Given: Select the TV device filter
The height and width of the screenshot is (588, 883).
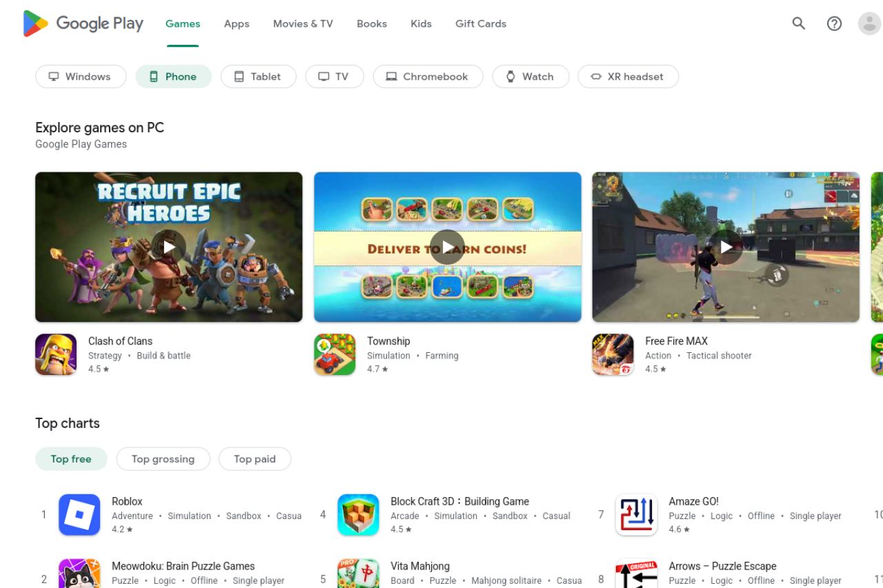Looking at the screenshot, I should click(334, 77).
